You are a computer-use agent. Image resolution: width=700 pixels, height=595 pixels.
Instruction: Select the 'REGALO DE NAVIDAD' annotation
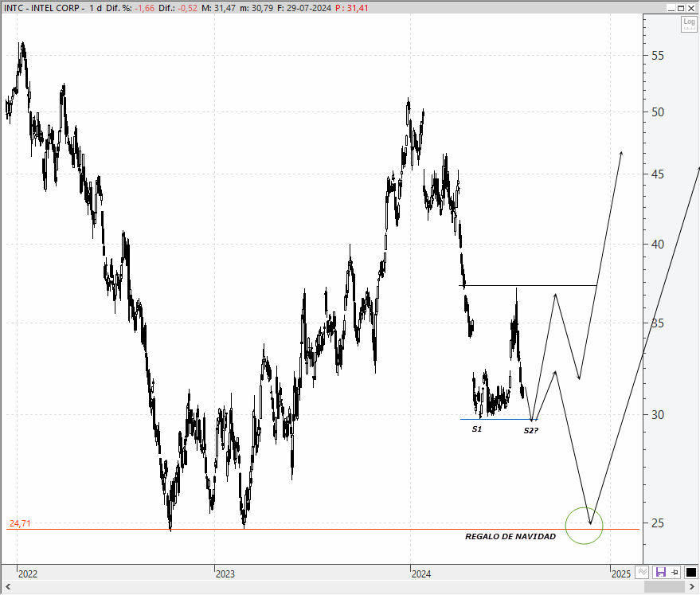coord(510,537)
